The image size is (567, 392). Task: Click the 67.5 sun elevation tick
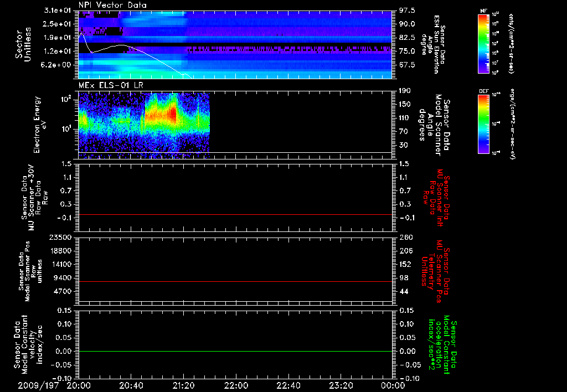click(407, 65)
